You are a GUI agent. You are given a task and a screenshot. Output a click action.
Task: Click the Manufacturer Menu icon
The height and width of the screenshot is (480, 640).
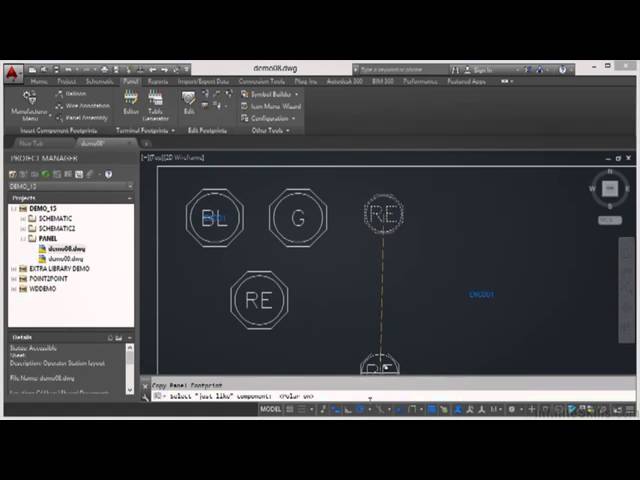point(29,97)
